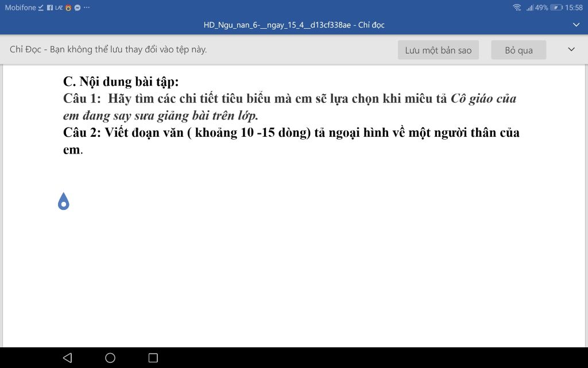Tap the Wi-Fi status icon
The image size is (588, 368).
point(517,7)
